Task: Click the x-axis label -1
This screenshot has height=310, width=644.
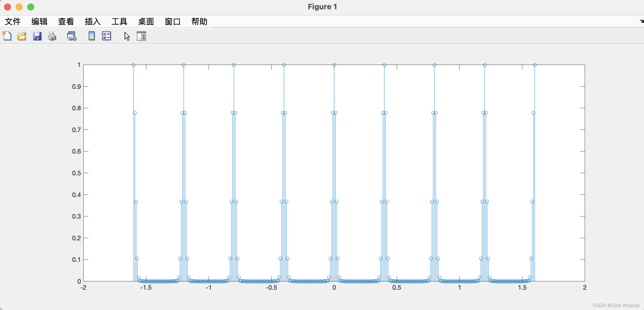Action: tap(209, 288)
